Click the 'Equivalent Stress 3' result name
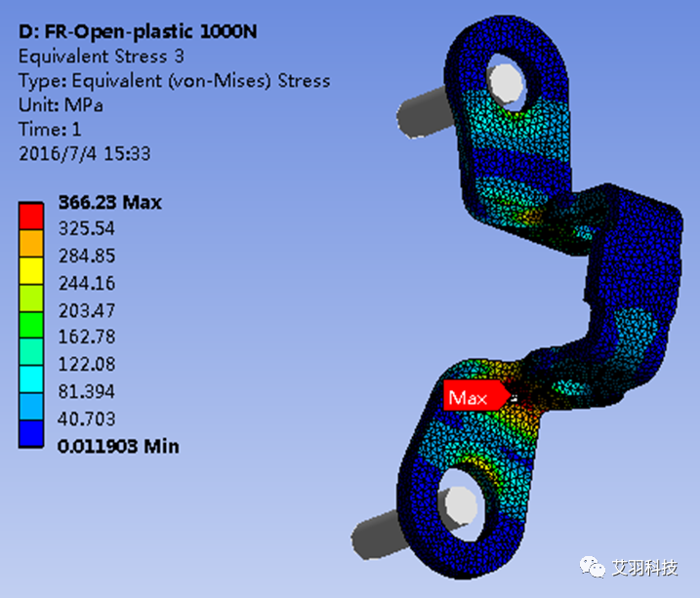Viewport: 700px width, 598px height. pos(102,57)
